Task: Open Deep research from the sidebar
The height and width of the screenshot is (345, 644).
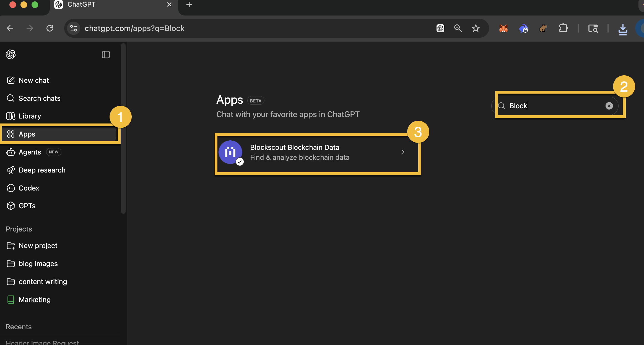Action: pos(42,170)
